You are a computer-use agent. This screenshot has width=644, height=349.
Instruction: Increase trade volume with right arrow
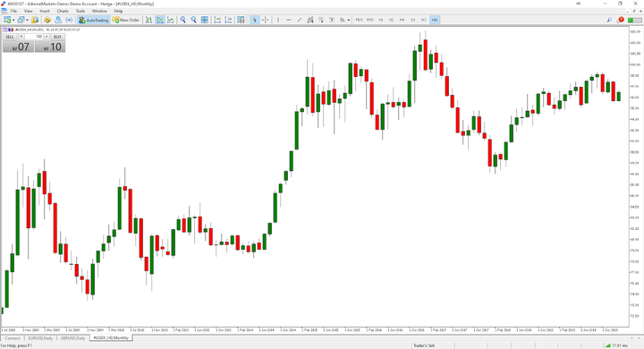[46, 37]
